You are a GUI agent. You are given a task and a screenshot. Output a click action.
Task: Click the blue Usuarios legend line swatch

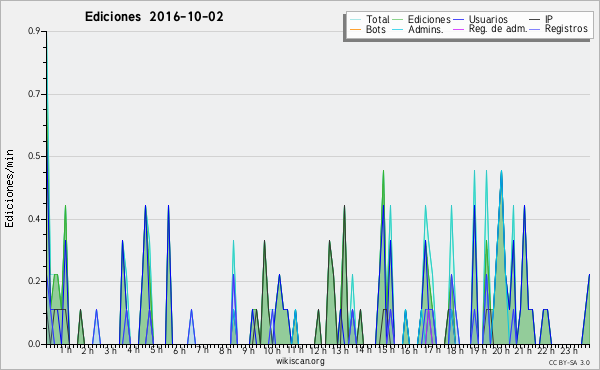(458, 20)
